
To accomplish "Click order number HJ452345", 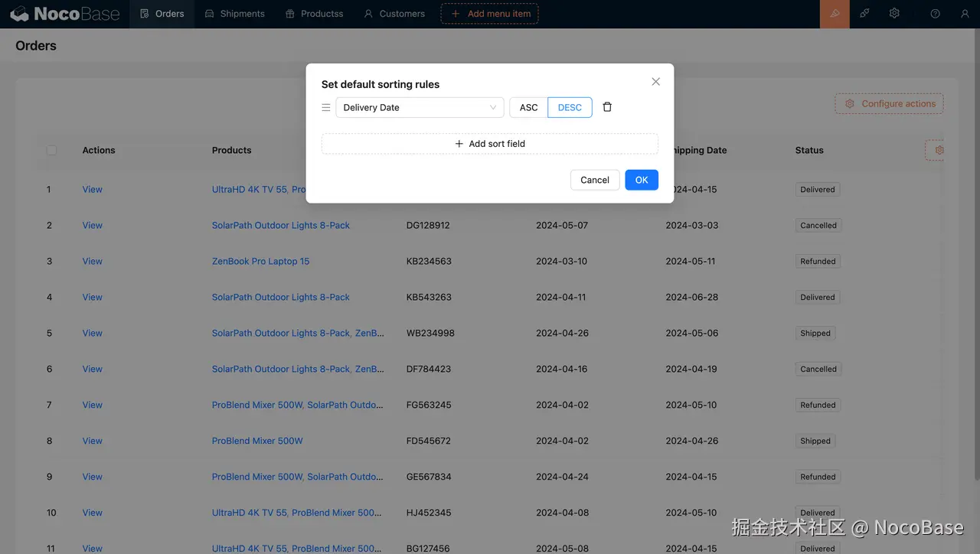I will (429, 513).
